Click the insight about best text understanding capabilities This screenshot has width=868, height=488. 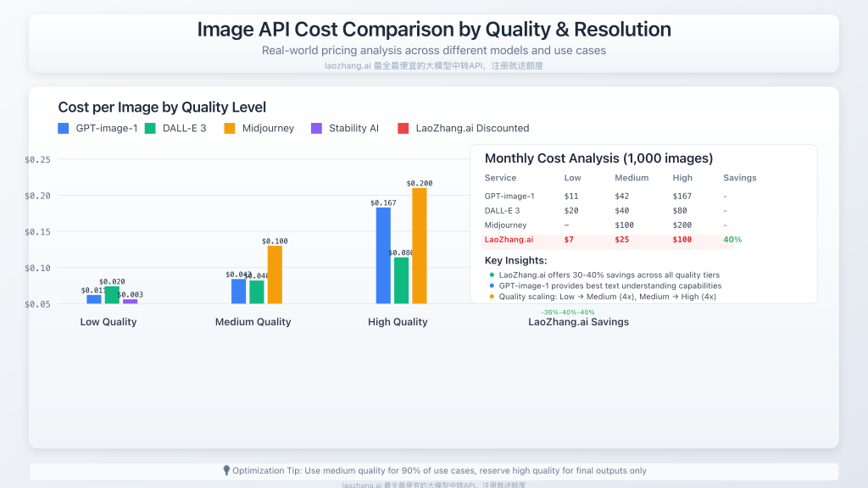[610, 286]
